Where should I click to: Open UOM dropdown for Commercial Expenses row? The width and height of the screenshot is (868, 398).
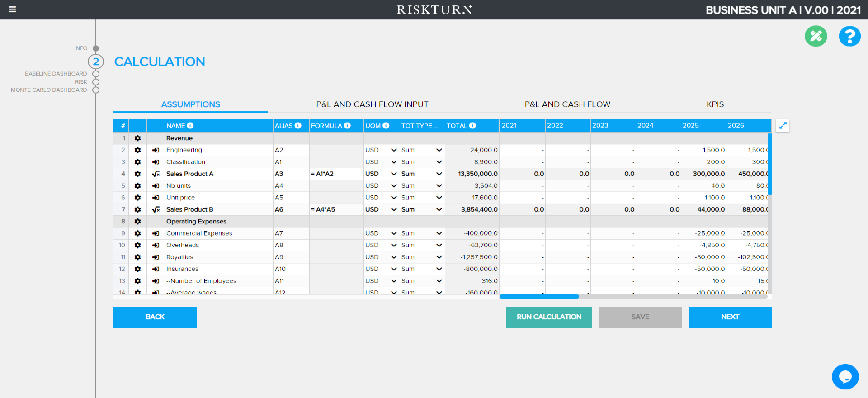pos(381,233)
